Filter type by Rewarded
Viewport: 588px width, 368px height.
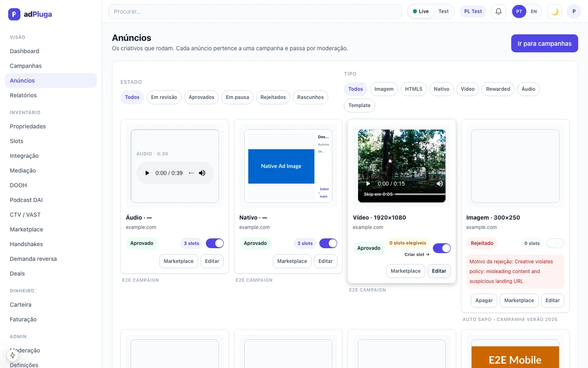[498, 89]
